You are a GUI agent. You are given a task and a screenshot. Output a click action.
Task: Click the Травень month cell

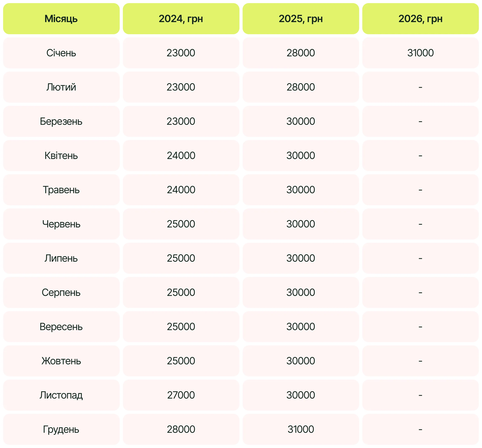[x=61, y=190]
